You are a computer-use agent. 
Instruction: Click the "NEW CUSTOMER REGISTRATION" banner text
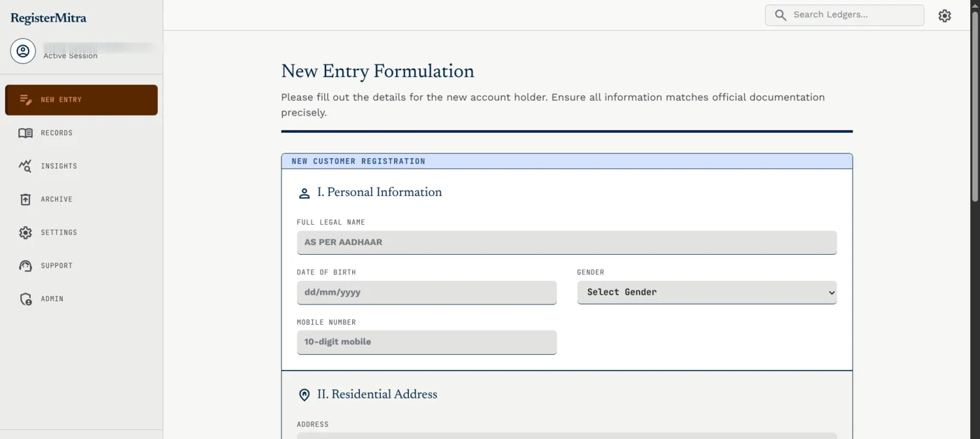358,162
